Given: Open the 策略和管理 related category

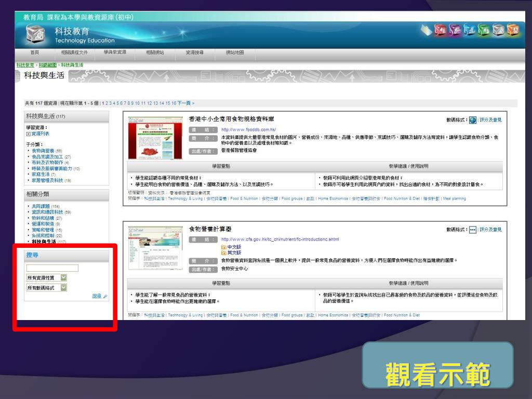Looking at the screenshot, I should tap(43, 230).
